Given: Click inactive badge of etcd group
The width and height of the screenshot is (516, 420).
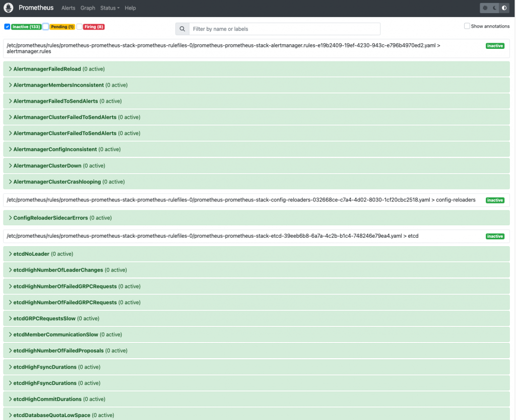Looking at the screenshot, I should (x=495, y=236).
